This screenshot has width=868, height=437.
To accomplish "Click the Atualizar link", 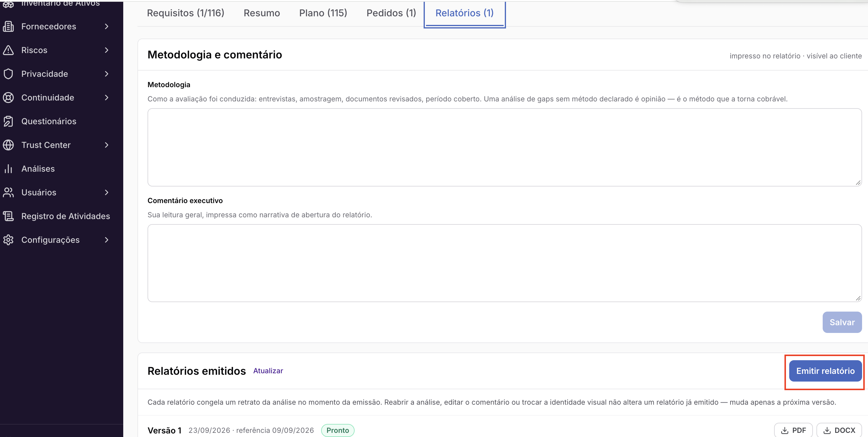I will click(268, 371).
